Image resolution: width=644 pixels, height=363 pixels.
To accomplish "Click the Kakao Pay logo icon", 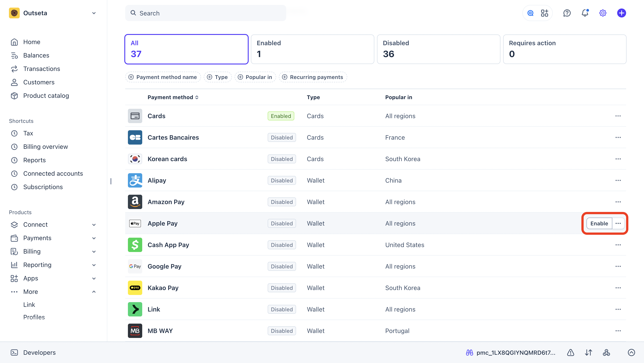I will click(x=135, y=288).
